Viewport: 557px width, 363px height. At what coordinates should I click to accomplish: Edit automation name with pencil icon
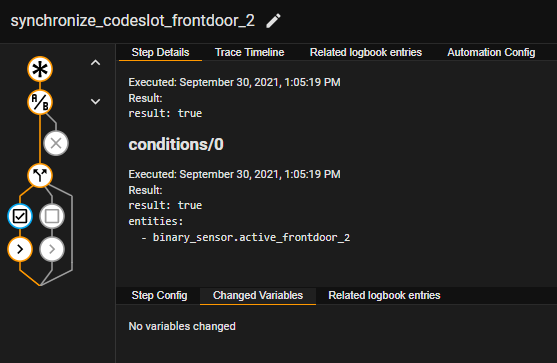[273, 21]
